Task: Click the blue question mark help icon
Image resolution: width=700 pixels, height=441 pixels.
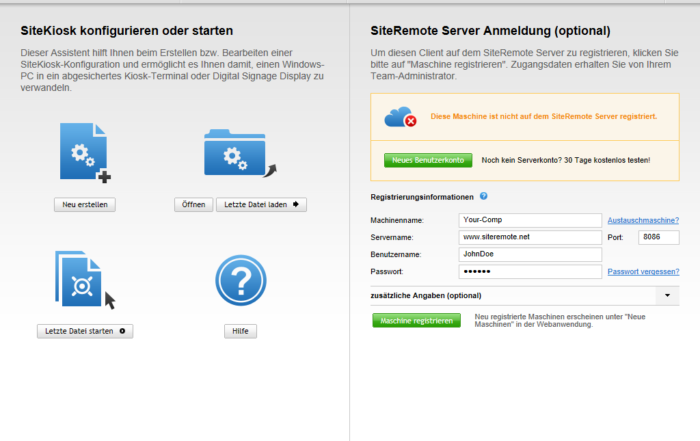Action: point(240,280)
